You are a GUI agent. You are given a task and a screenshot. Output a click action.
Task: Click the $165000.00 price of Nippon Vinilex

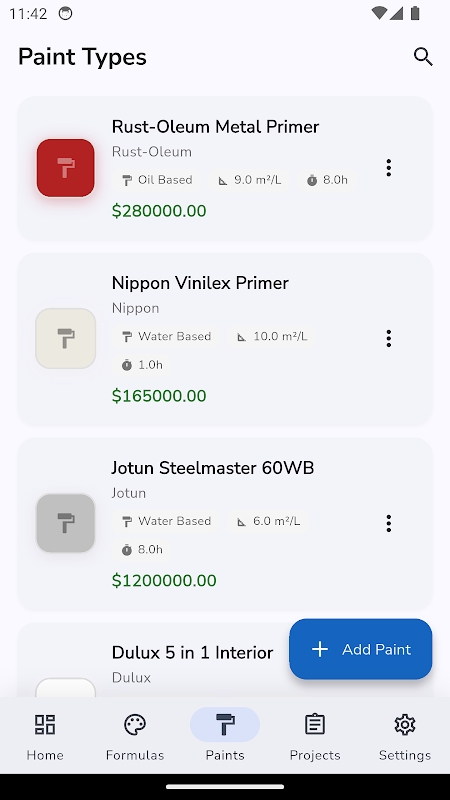159,396
